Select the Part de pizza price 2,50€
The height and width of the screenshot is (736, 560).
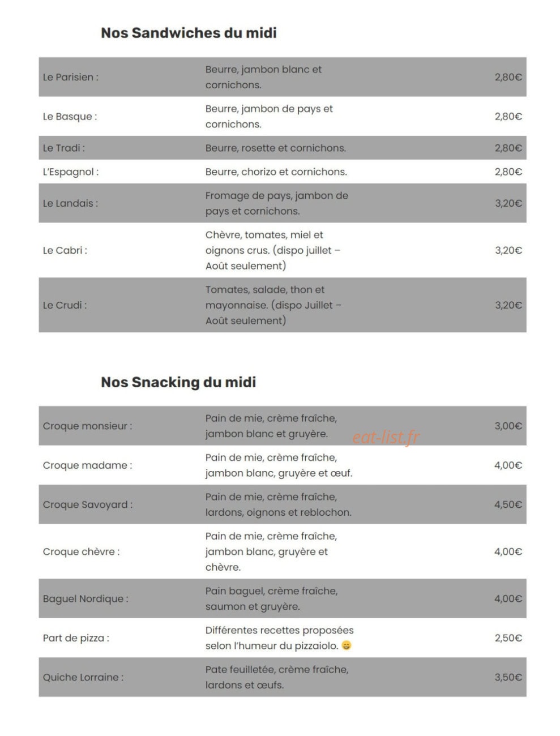pos(508,638)
